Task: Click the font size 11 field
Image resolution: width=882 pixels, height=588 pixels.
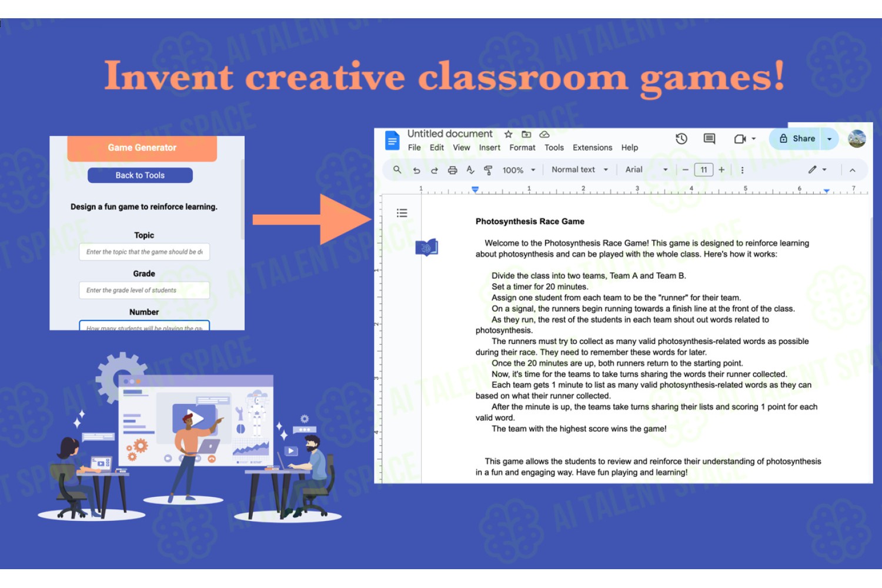Action: [x=704, y=170]
